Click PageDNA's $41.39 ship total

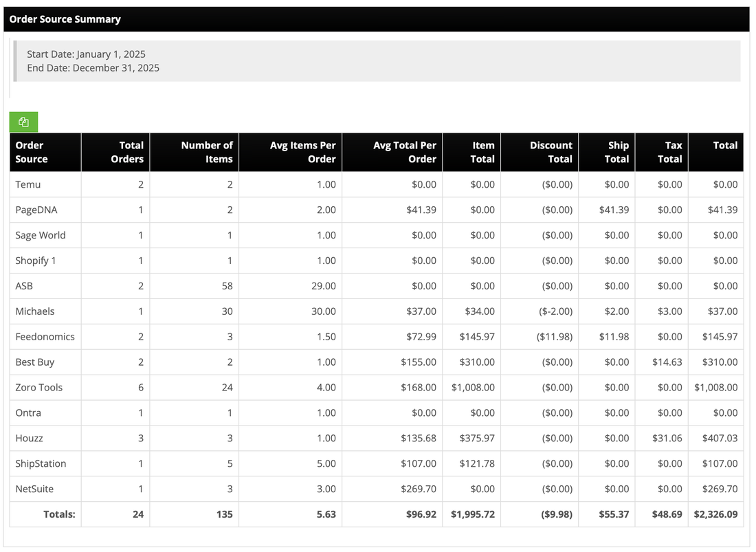click(614, 210)
